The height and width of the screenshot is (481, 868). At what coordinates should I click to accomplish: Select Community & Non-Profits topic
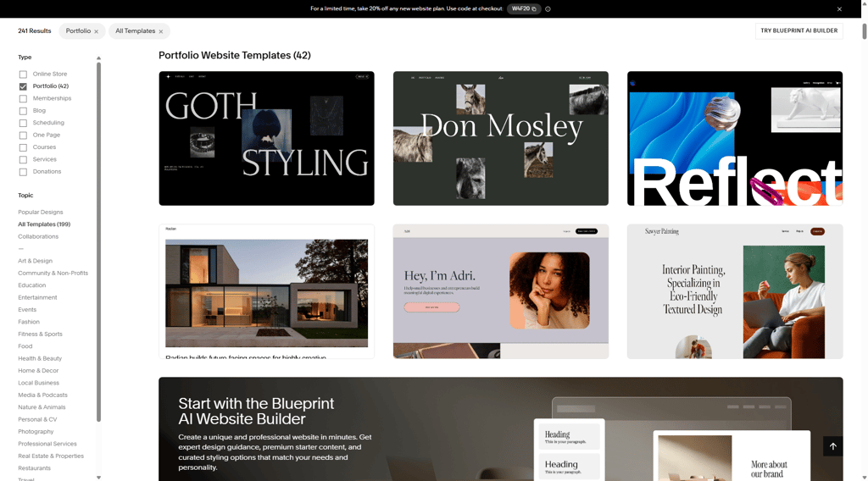(x=53, y=274)
